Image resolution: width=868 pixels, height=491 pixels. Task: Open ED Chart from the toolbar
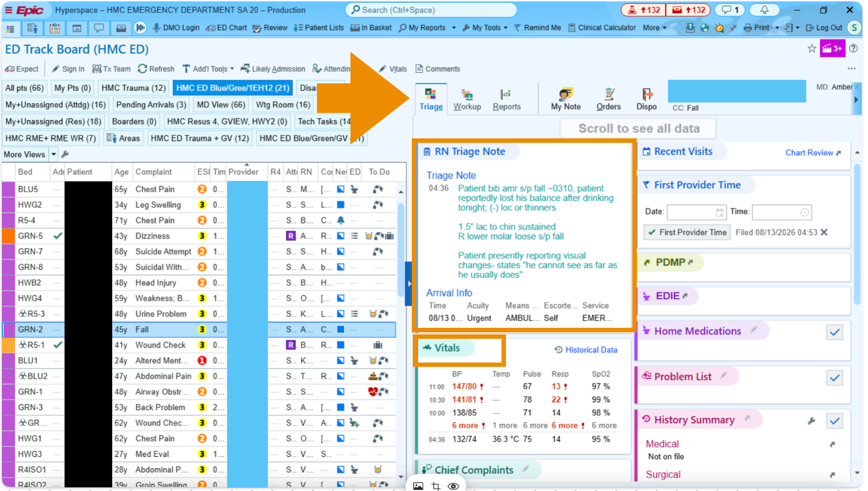pos(226,28)
